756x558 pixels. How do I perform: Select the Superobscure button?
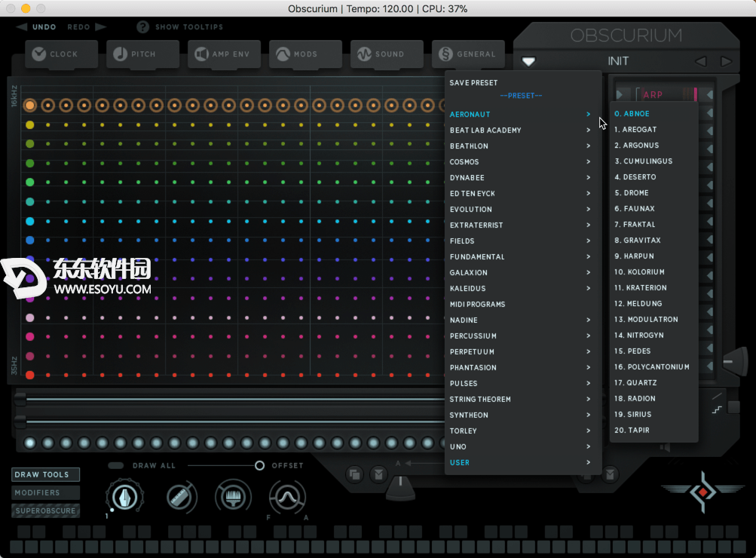[x=46, y=510]
